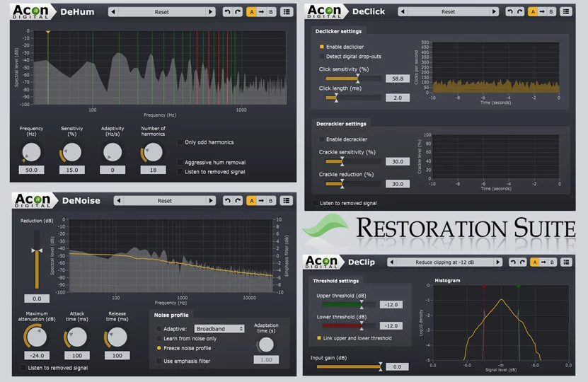Screen dimensions: 588x382
Task: Open the DeHum Reset preset dropdown
Action: [x=161, y=12]
